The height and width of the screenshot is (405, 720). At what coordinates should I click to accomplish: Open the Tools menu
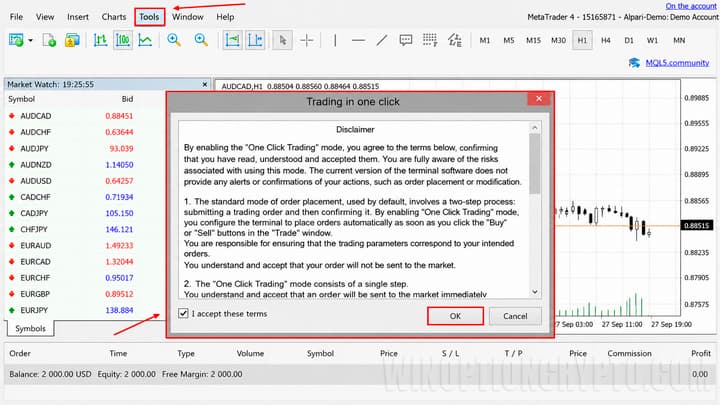click(149, 17)
